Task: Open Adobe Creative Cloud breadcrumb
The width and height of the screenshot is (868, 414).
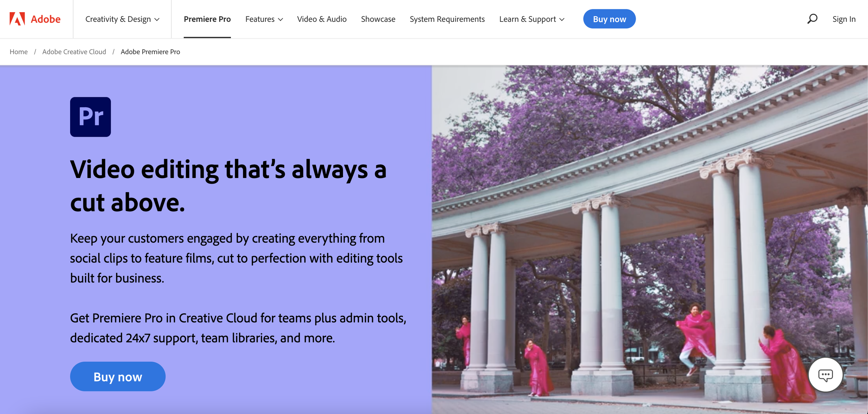Action: (74, 52)
